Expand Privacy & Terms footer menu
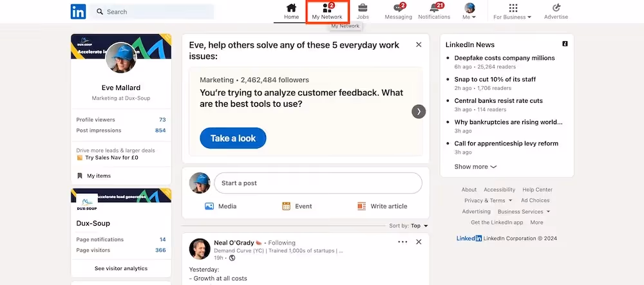644x285 pixels. 488,201
